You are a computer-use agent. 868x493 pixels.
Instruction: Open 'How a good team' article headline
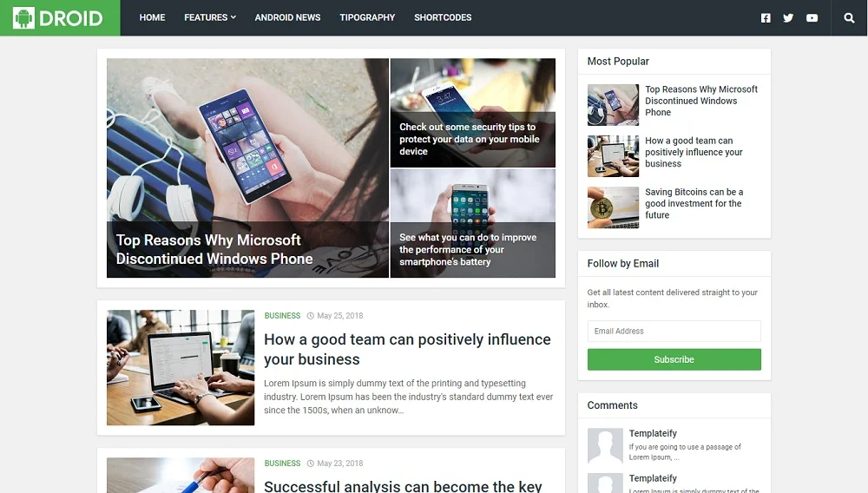tap(407, 349)
